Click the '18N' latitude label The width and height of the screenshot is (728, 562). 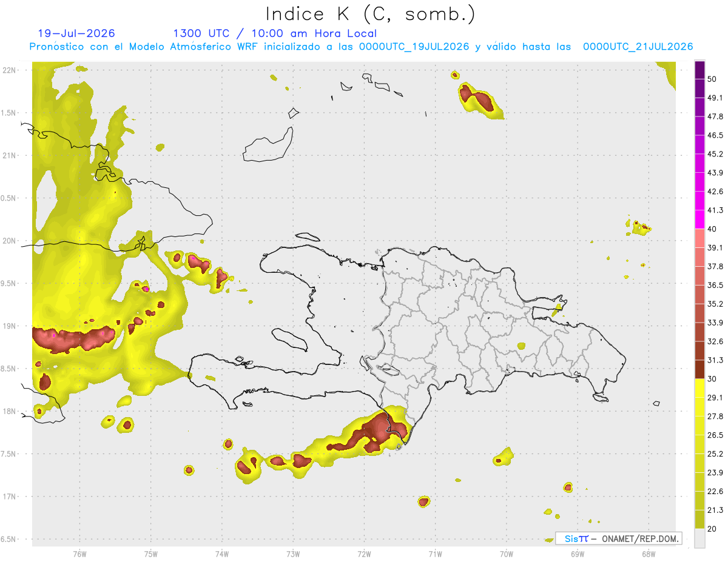click(x=10, y=411)
